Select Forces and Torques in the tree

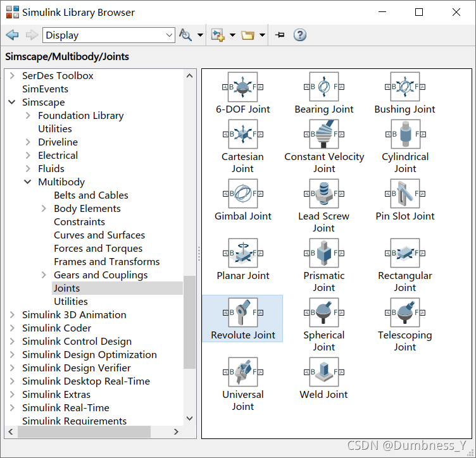(98, 249)
